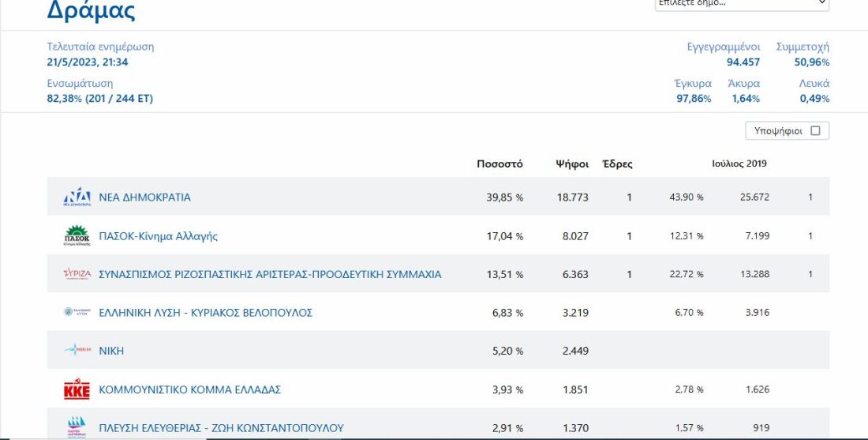Click the ΠΑΣΟΚ green sun logo

pyautogui.click(x=77, y=235)
